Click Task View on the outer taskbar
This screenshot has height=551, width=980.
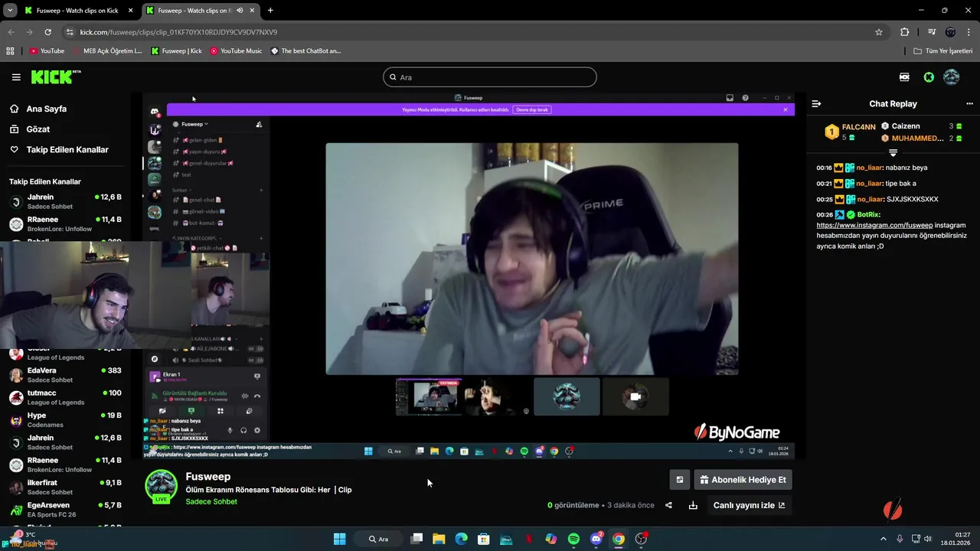pyautogui.click(x=416, y=539)
